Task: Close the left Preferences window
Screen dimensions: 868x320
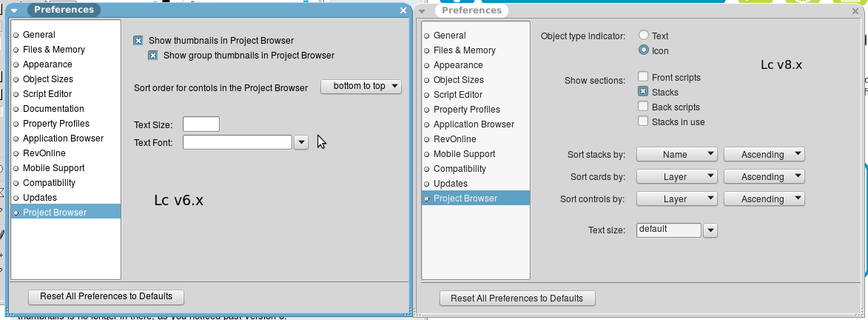Action: (x=403, y=10)
